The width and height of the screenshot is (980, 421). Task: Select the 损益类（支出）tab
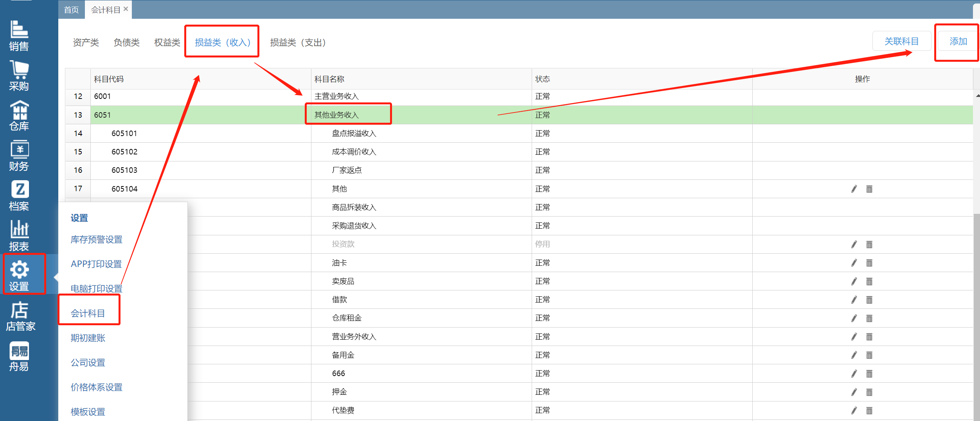pos(298,42)
